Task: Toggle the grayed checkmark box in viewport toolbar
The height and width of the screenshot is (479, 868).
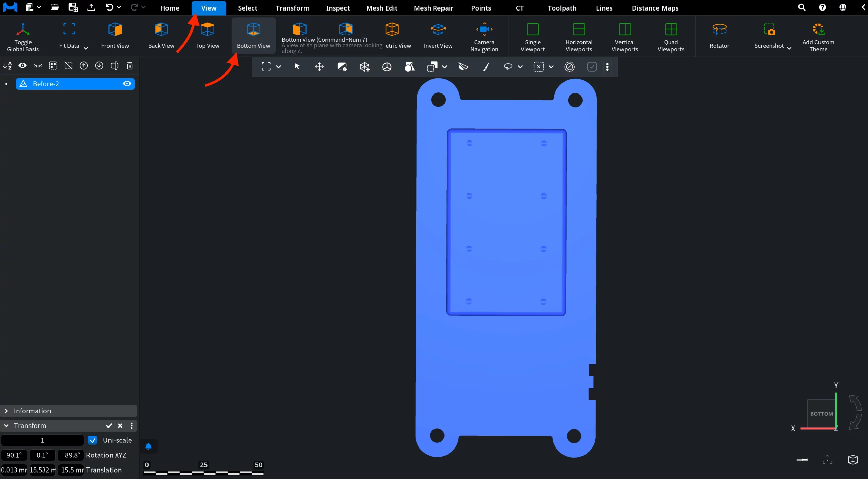Action: (x=592, y=67)
